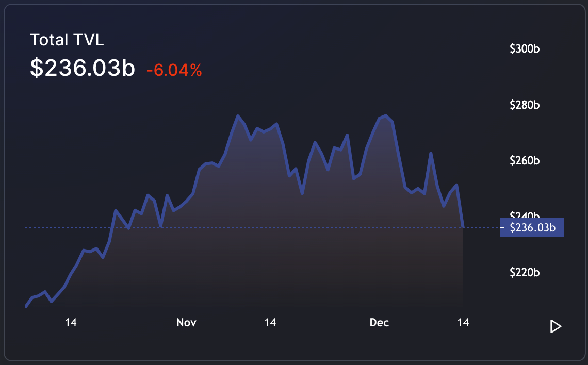Click the Dec date marker
Viewport: 588px width, 365px height.
click(379, 323)
